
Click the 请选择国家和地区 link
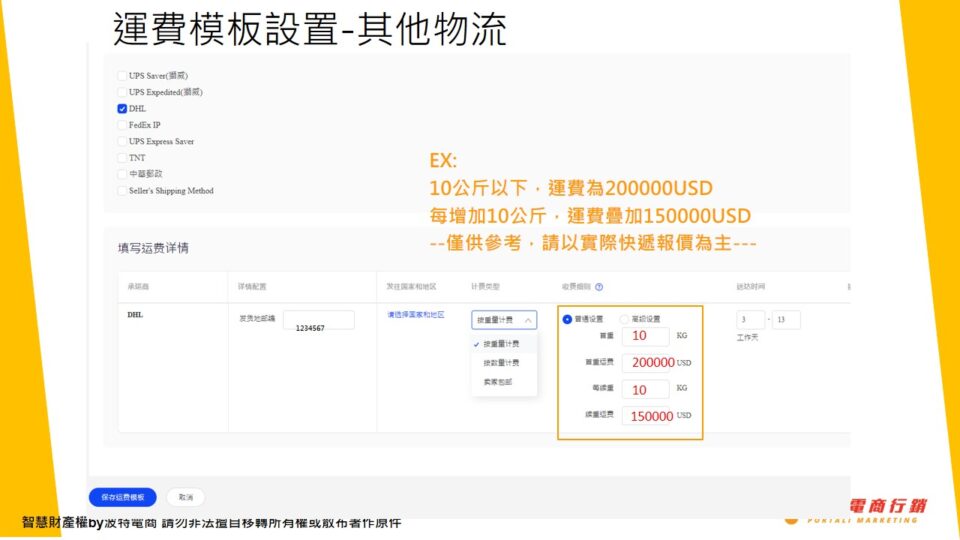click(x=416, y=315)
